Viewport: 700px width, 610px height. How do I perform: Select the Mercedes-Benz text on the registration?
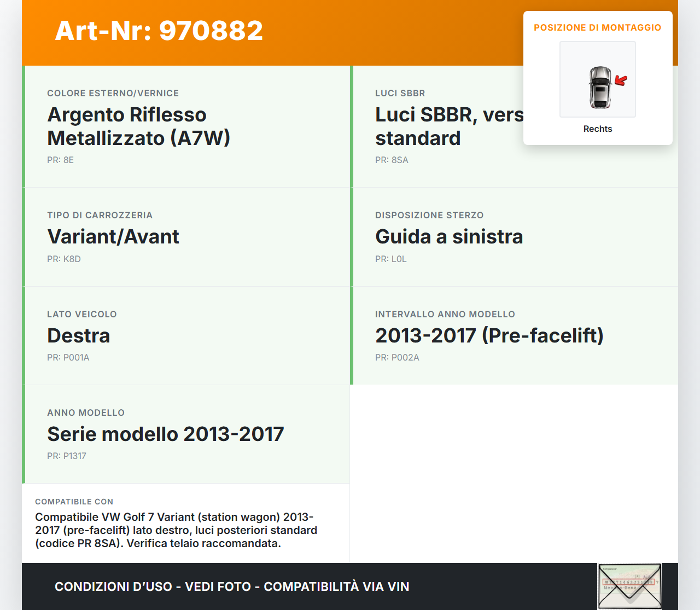pos(620,588)
